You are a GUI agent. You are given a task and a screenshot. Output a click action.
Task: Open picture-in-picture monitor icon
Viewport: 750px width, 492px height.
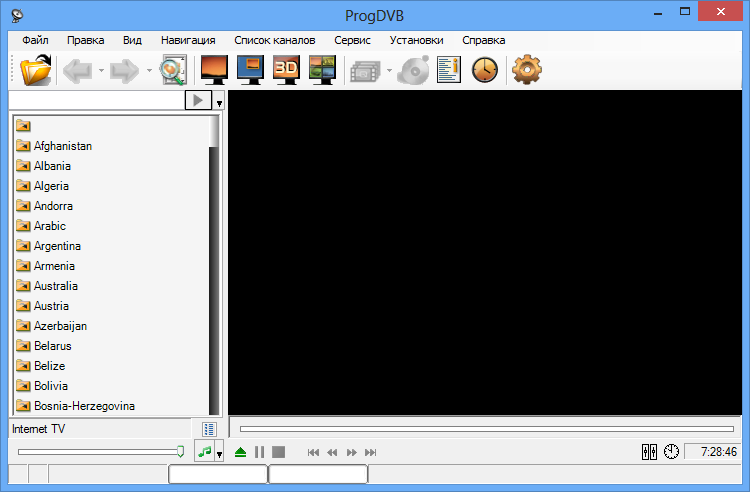251,70
